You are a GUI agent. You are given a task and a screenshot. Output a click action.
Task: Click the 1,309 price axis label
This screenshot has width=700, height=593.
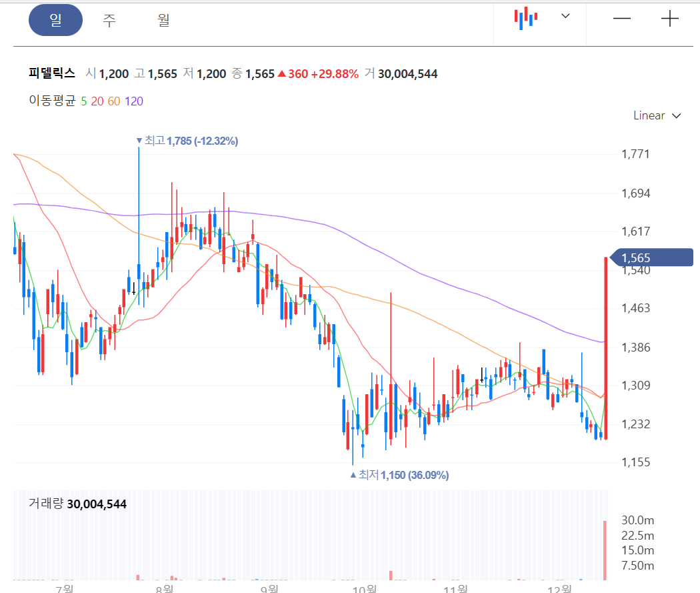[636, 386]
